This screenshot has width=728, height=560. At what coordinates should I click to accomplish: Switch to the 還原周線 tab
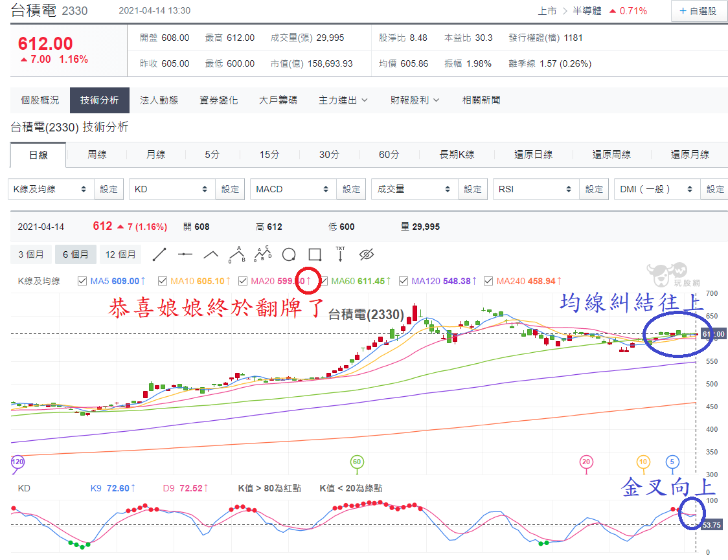pyautogui.click(x=611, y=155)
